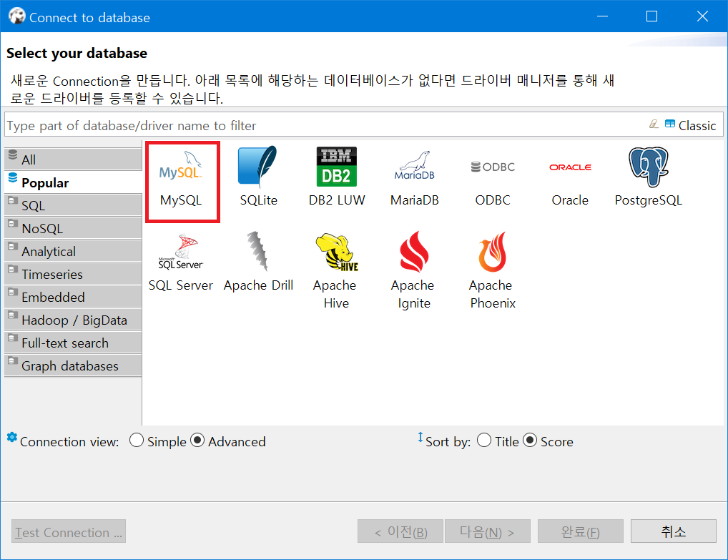Open the SQL category
Viewport: 728px width, 560px height.
(73, 205)
